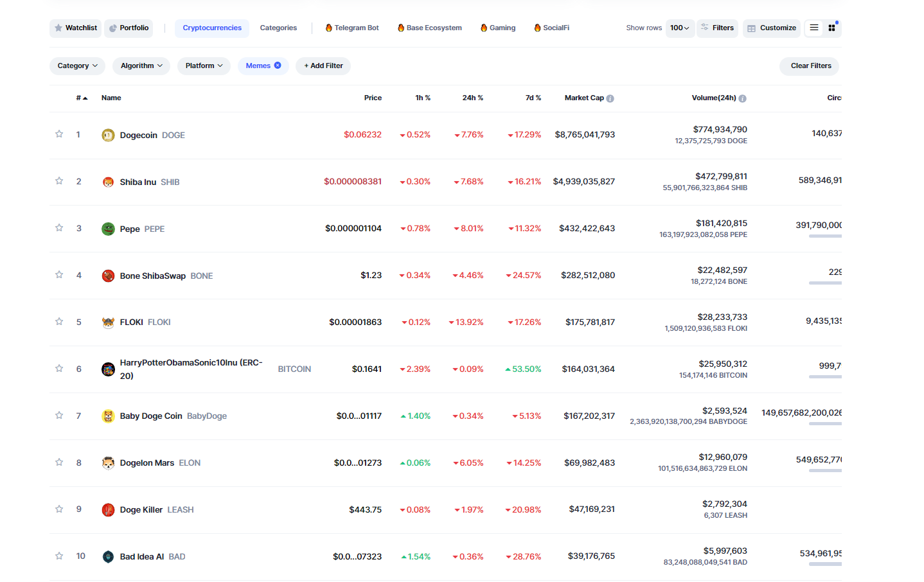
Task: Click Dogecoin market cap $8,765,041,793
Action: pyautogui.click(x=585, y=135)
